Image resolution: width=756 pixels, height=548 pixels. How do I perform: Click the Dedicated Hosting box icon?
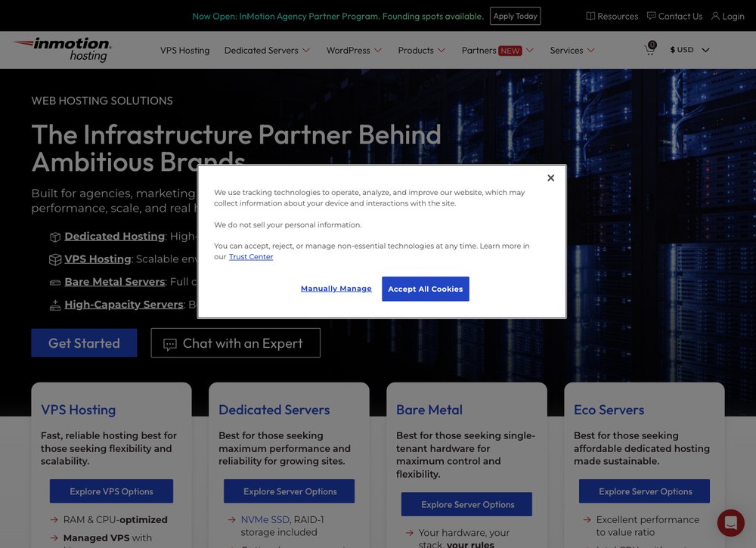click(x=55, y=237)
